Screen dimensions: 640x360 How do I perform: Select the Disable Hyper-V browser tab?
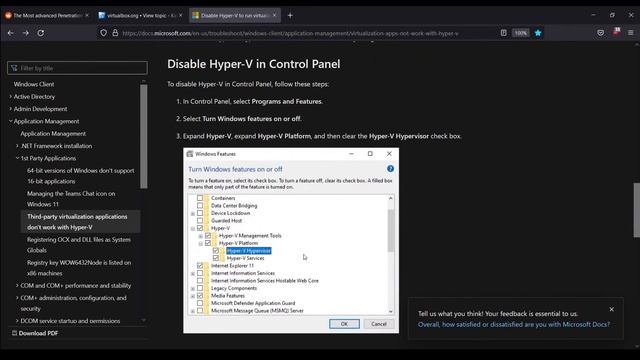click(x=234, y=16)
